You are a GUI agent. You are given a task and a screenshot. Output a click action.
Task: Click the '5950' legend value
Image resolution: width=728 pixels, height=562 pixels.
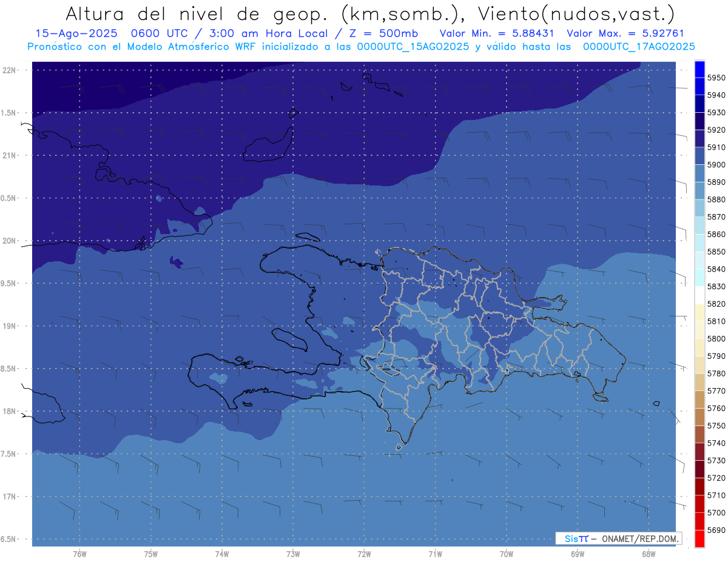[716, 78]
